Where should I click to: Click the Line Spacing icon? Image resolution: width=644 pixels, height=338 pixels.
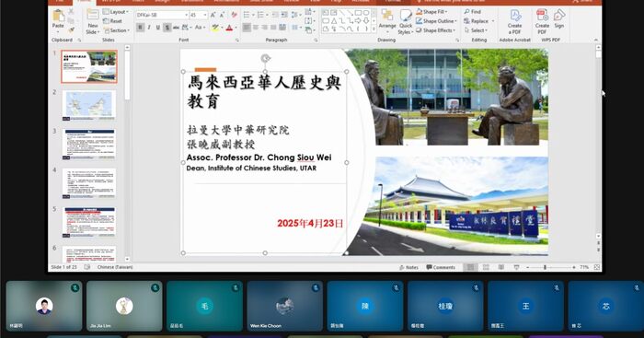[x=295, y=15]
